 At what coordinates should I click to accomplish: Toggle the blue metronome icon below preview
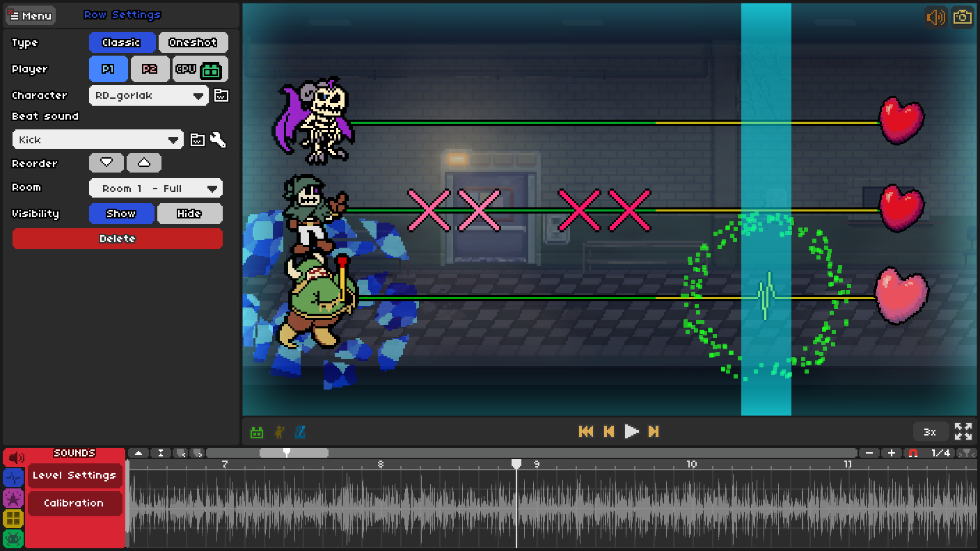pos(300,432)
